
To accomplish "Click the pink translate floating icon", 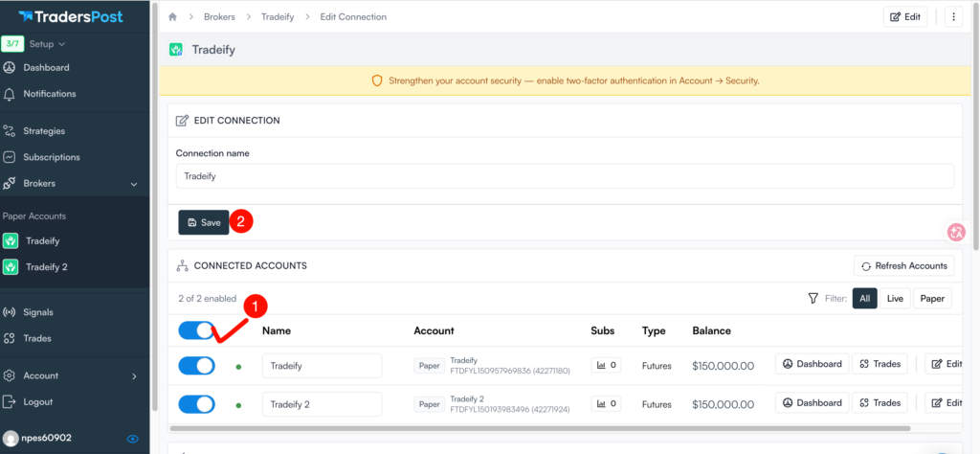I will (955, 232).
